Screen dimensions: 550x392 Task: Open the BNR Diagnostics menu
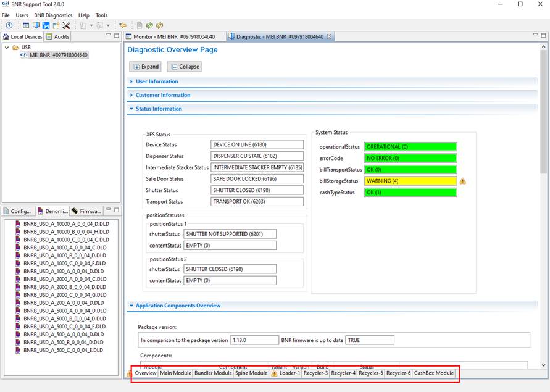52,15
